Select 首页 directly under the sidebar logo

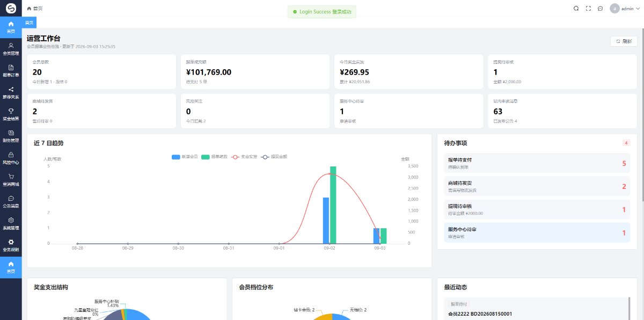click(x=11, y=27)
